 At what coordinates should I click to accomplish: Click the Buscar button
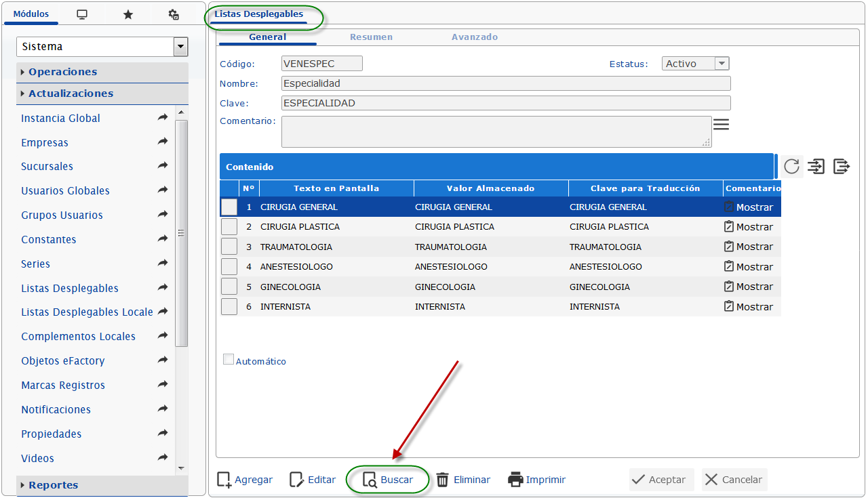point(388,480)
